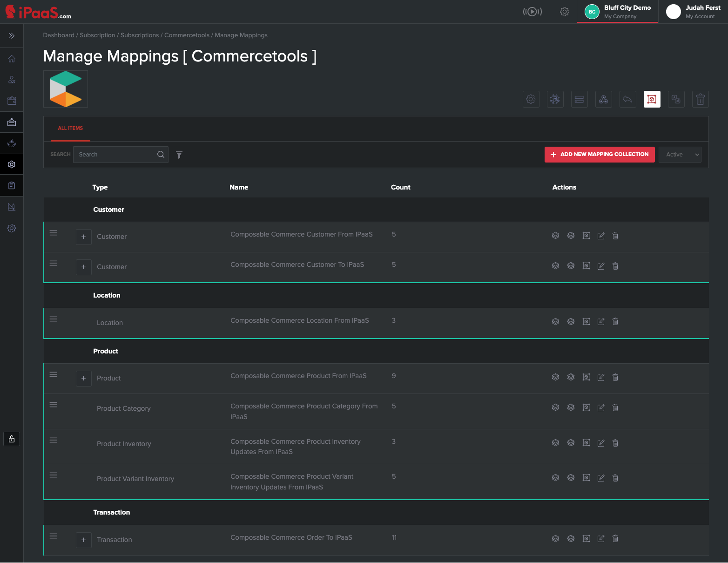The height and width of the screenshot is (563, 728).
Task: Open the filter funnel icon
Action: 179,155
